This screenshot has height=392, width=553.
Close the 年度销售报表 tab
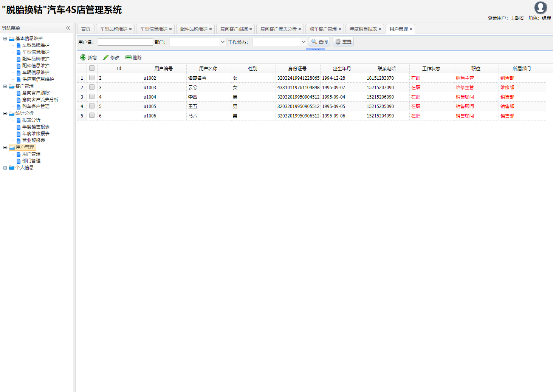point(380,29)
